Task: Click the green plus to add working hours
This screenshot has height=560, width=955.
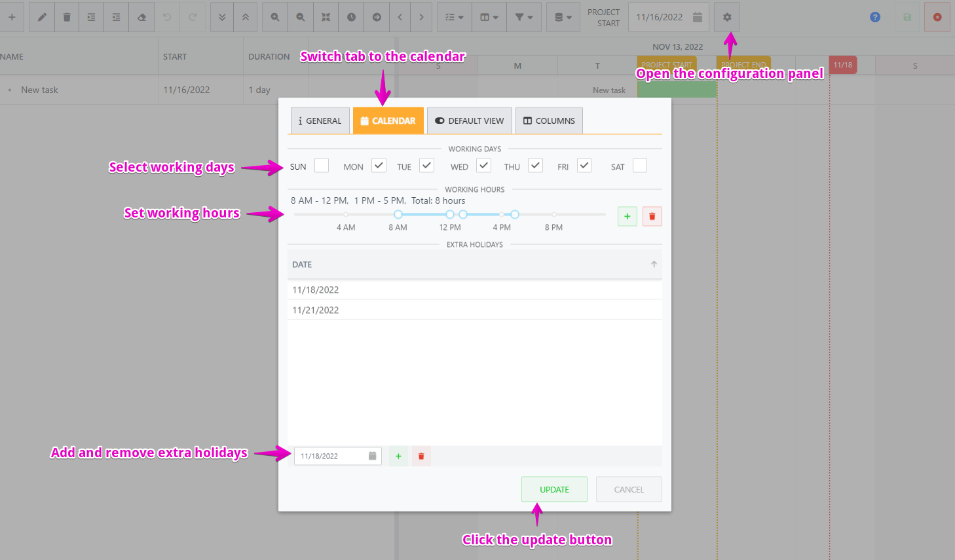Action: (627, 216)
